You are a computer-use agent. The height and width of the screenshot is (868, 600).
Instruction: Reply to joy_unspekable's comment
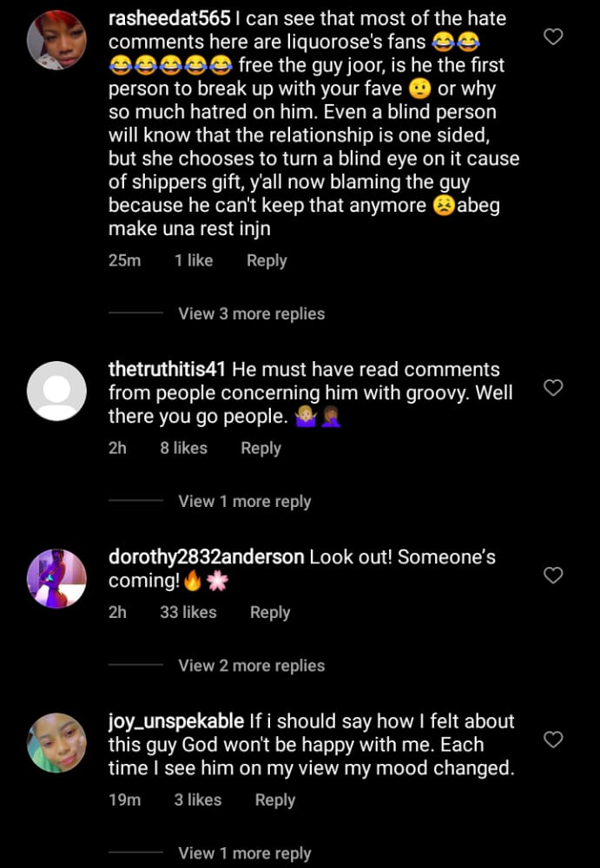(275, 799)
